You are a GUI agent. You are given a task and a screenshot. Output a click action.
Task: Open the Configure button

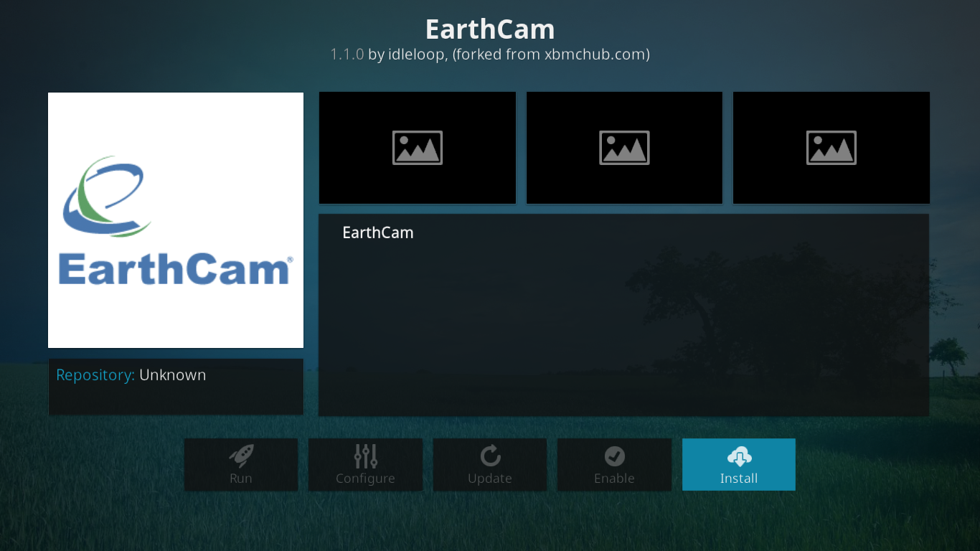tap(365, 464)
